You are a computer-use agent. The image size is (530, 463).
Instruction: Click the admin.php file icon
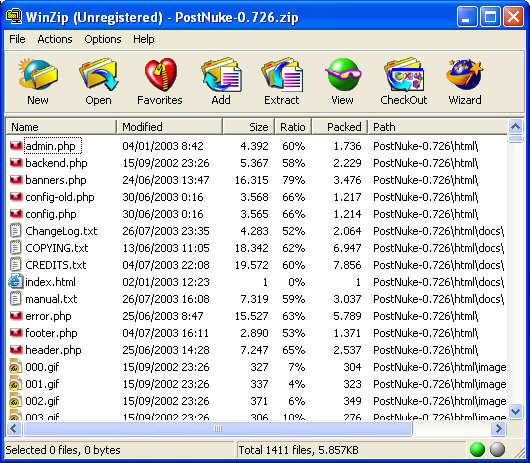coord(16,146)
